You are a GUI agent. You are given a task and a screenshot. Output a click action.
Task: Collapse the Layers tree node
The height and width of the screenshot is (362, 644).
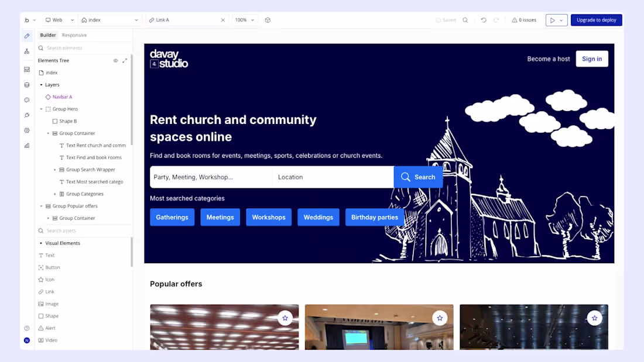(x=41, y=84)
